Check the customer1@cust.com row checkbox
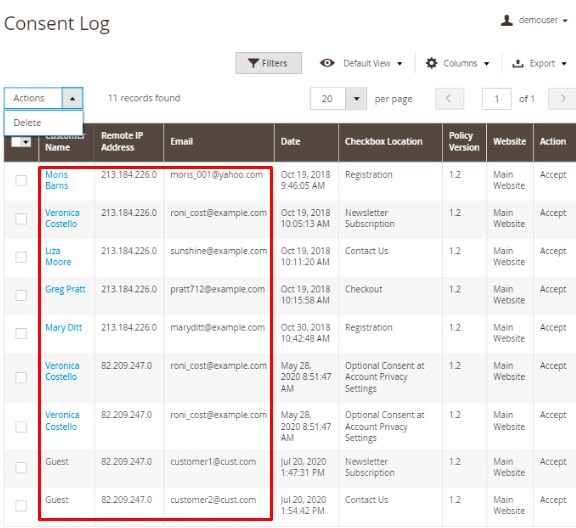 (21, 467)
